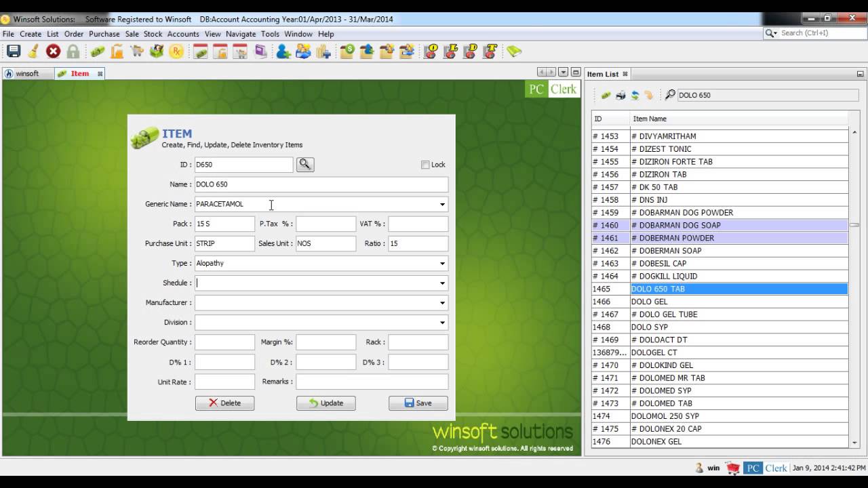The image size is (868, 488).
Task: Click the Remarks input field
Action: click(x=372, y=382)
